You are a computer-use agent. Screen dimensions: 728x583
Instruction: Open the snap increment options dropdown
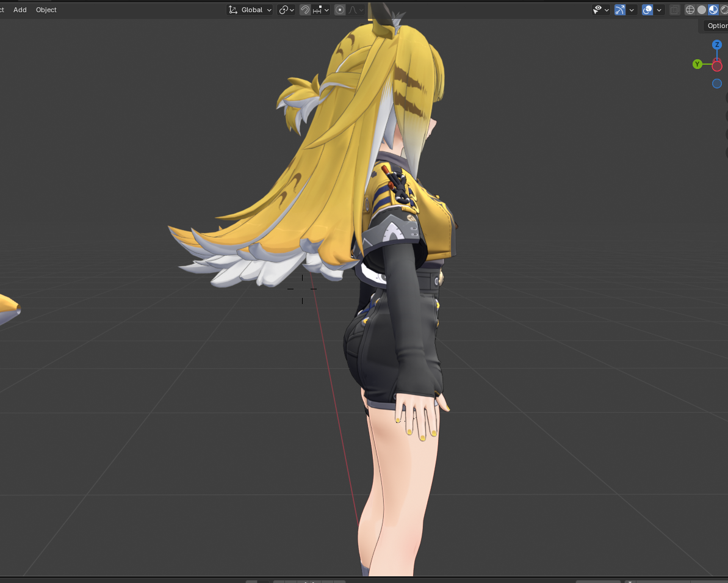point(321,10)
